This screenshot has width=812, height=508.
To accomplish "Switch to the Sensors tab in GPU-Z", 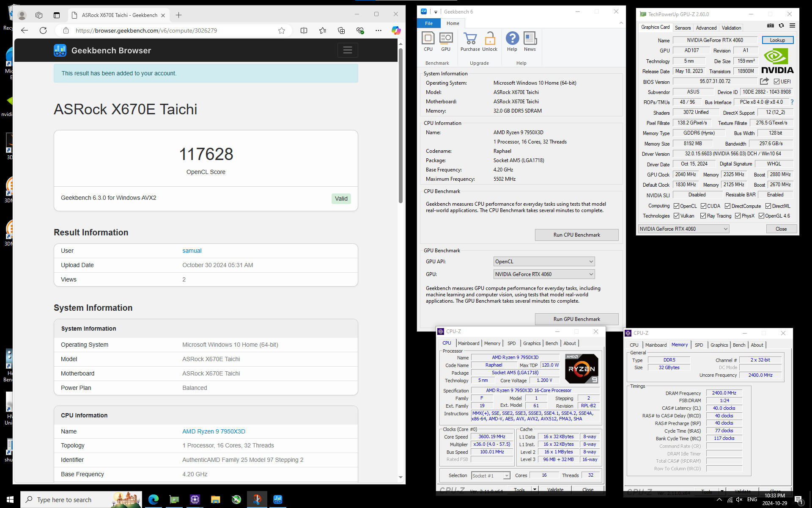I will pos(683,28).
